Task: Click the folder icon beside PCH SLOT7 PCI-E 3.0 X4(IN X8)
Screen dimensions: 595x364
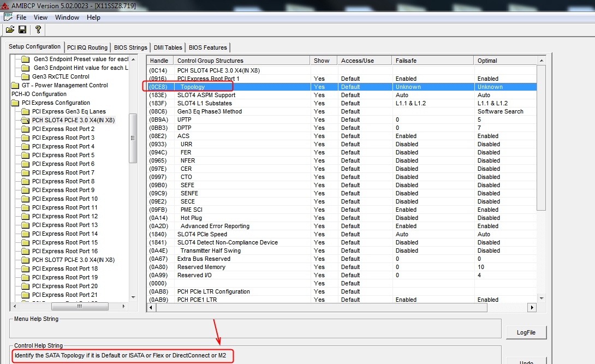Action: click(x=26, y=260)
